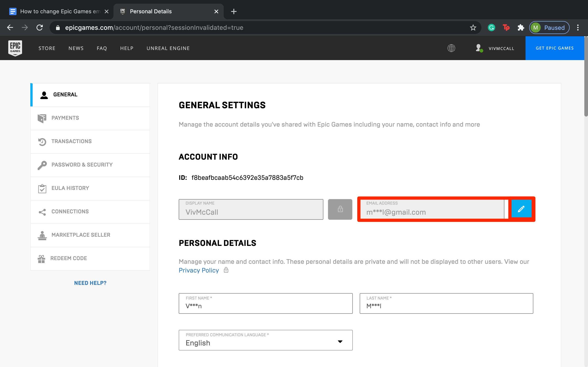Click the NEED HELP? link
588x367 pixels.
tap(90, 282)
